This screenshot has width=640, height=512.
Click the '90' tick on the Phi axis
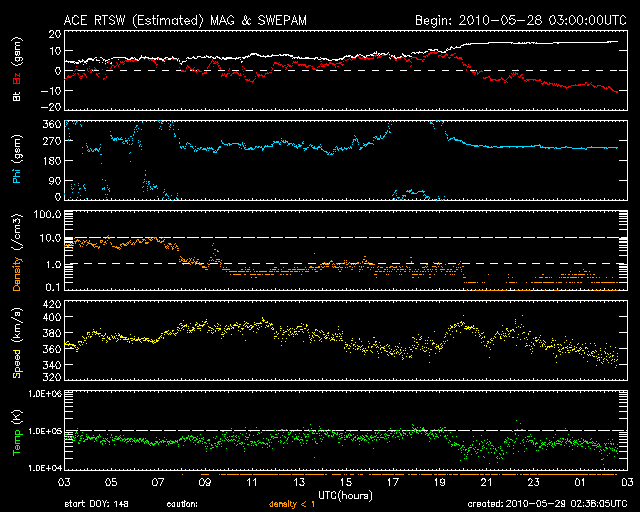click(x=55, y=180)
